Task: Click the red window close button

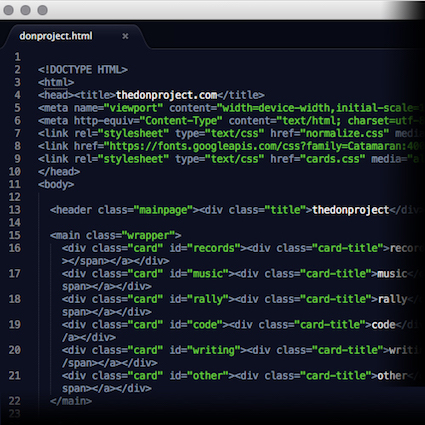Action: pyautogui.click(x=8, y=10)
